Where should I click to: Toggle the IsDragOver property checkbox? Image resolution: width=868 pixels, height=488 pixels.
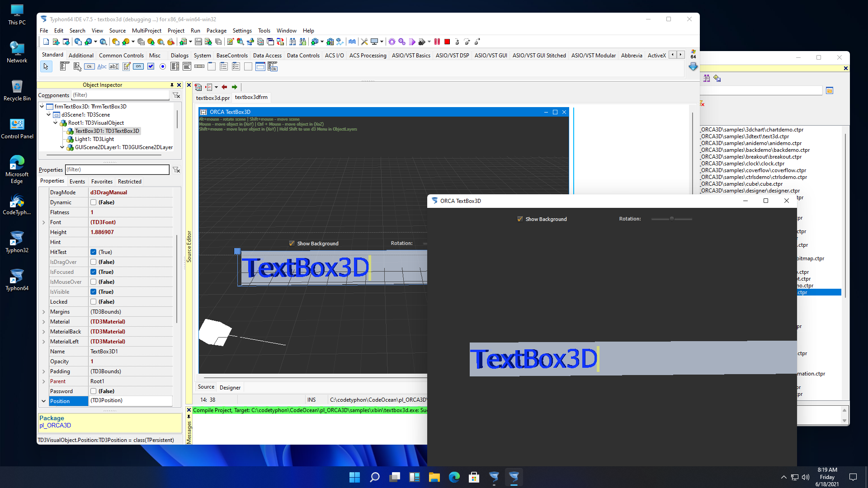pos(93,262)
